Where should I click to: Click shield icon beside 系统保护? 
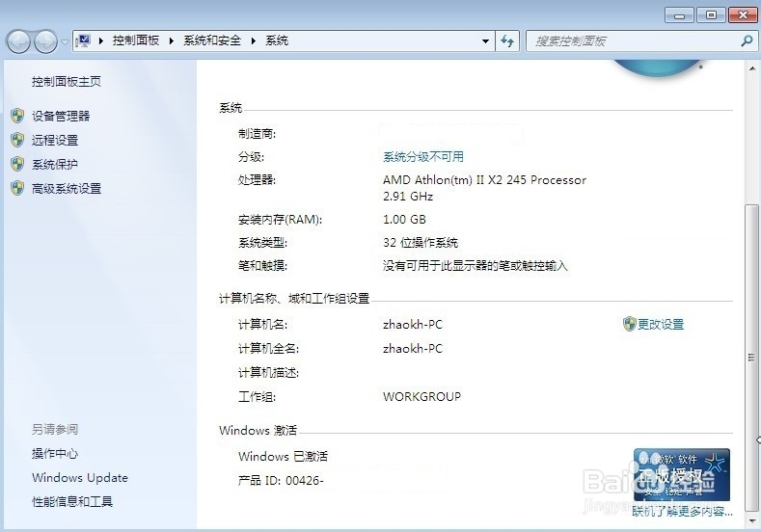(x=17, y=164)
